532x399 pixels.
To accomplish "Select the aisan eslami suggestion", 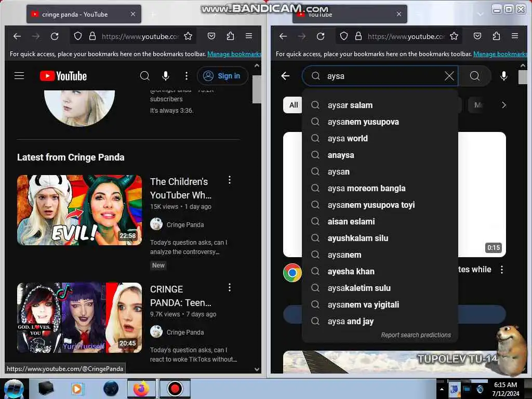I will click(380, 221).
